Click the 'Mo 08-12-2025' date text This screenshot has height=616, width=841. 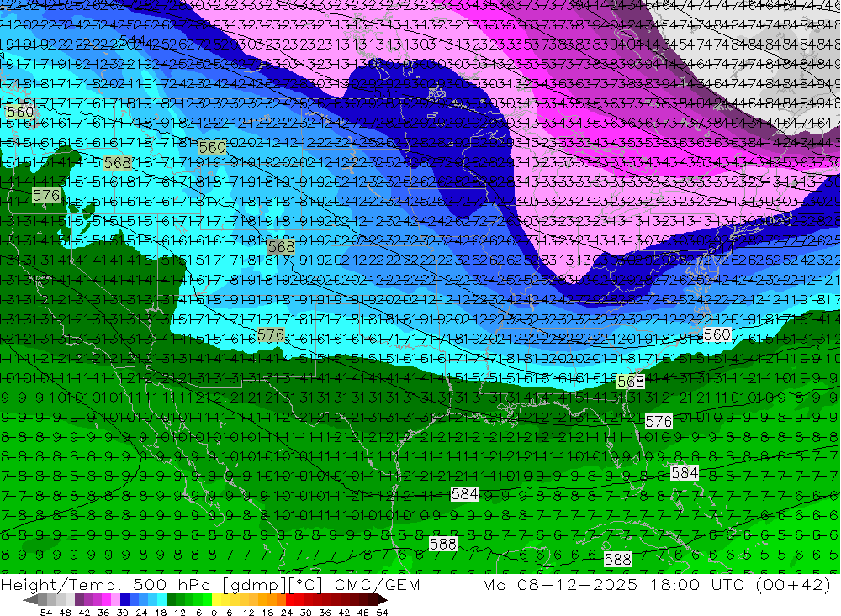(x=560, y=584)
